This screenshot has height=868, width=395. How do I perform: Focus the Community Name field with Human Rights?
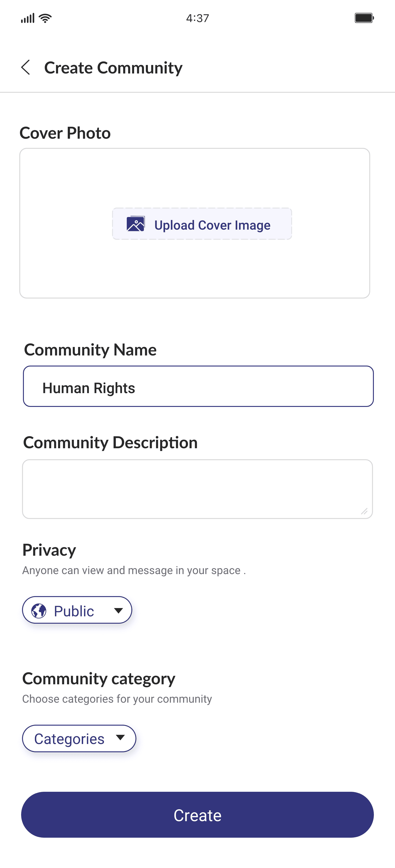click(x=198, y=386)
